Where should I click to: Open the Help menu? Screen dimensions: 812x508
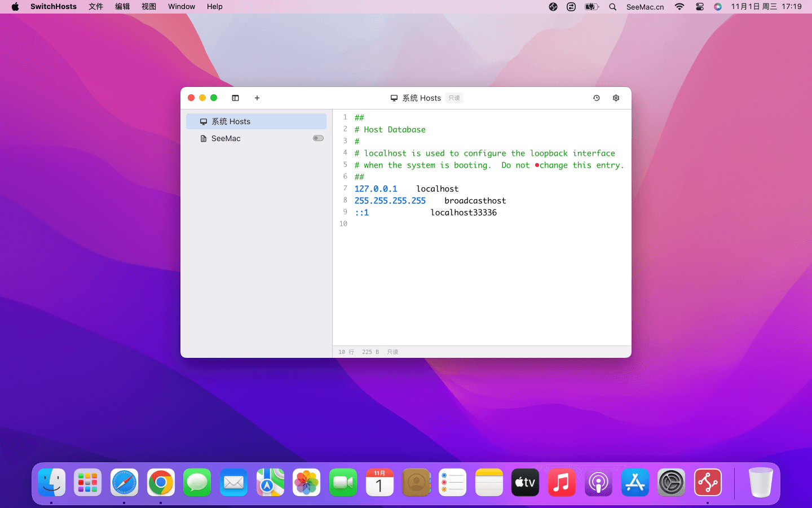pyautogui.click(x=214, y=7)
